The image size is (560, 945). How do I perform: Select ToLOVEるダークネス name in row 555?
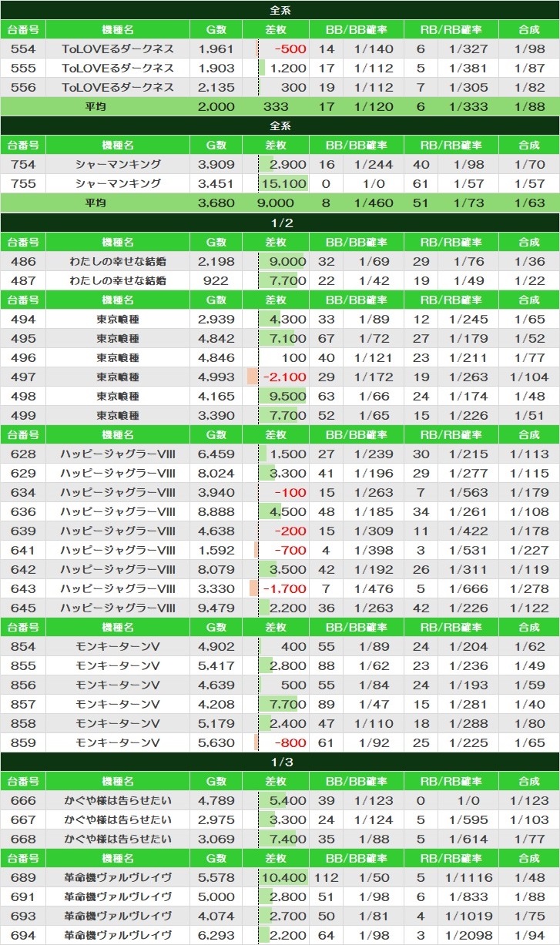pyautogui.click(x=118, y=68)
